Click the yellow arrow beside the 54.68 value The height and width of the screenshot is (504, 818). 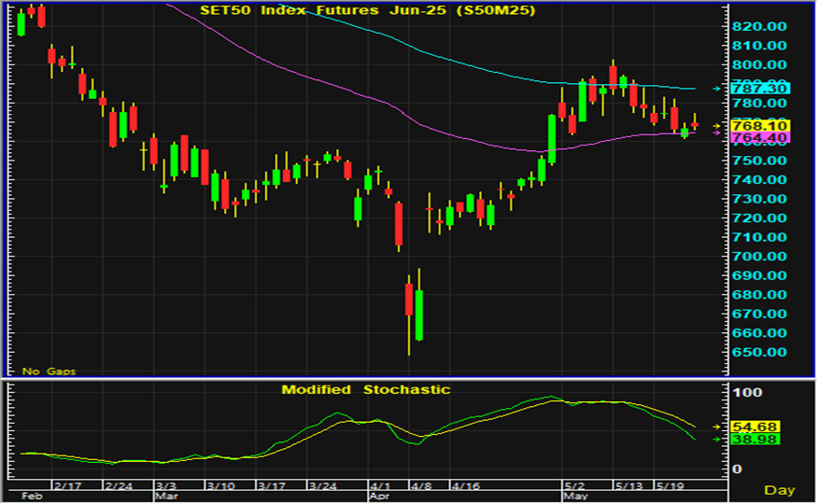(716, 426)
